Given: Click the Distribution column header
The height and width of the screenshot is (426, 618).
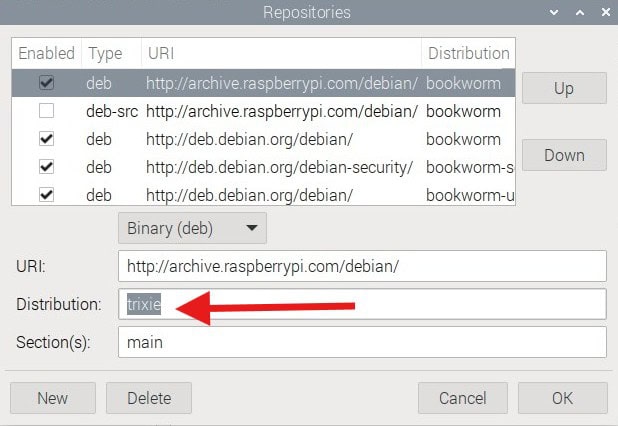Looking at the screenshot, I should (x=468, y=53).
